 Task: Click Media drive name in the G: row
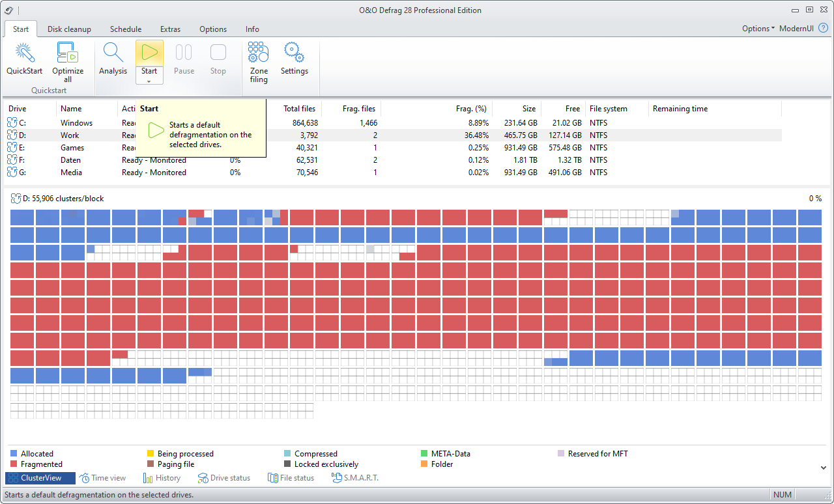tap(72, 173)
